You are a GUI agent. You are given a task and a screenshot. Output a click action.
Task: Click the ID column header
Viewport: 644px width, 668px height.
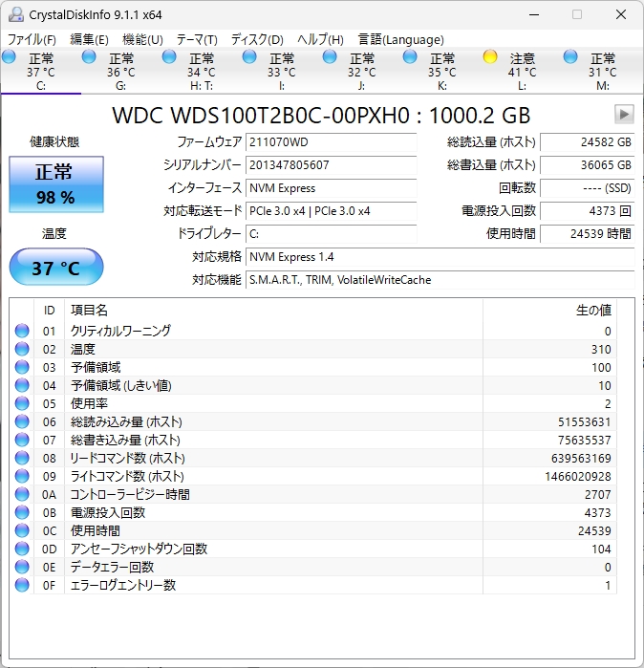[x=49, y=311]
